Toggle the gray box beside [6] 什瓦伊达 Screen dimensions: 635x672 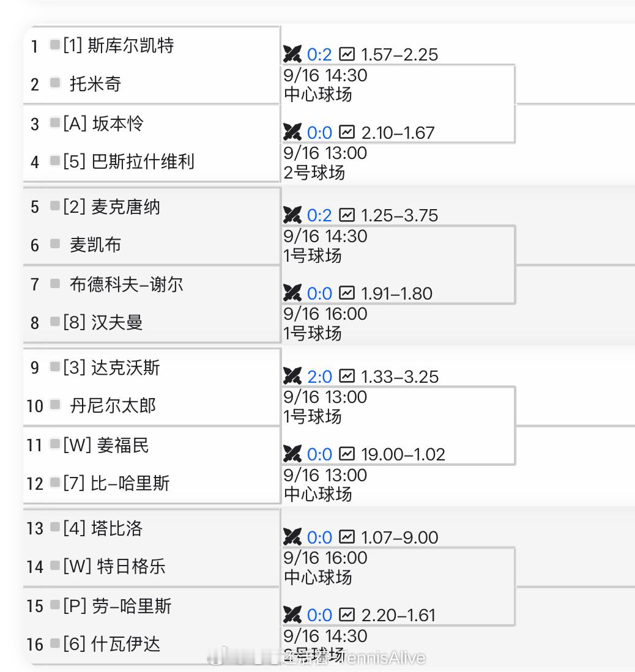click(x=55, y=643)
